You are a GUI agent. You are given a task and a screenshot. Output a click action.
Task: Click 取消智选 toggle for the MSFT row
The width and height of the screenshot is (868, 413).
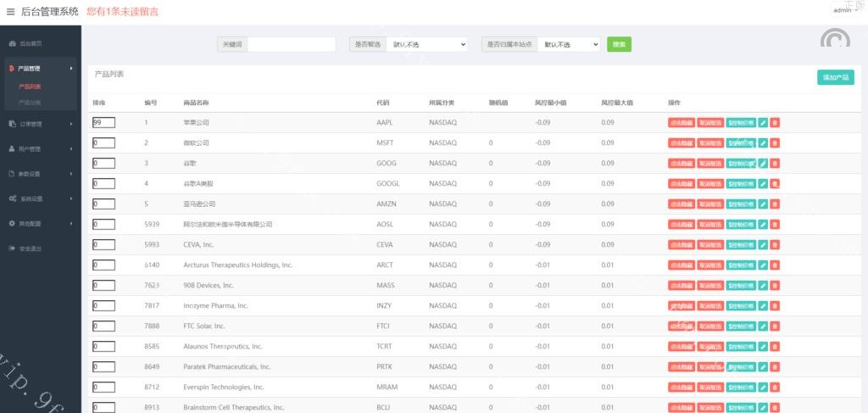(710, 142)
